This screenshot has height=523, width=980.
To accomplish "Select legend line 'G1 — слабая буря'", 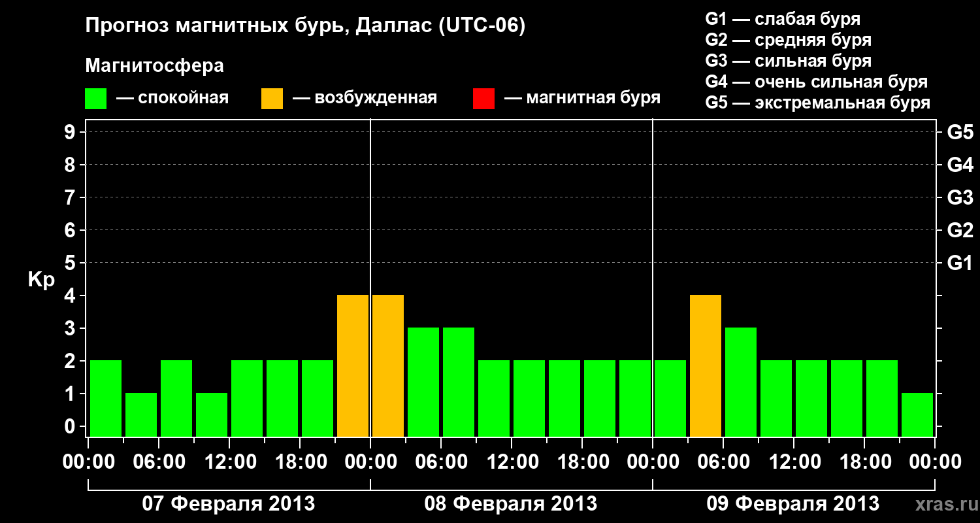I will click(783, 19).
